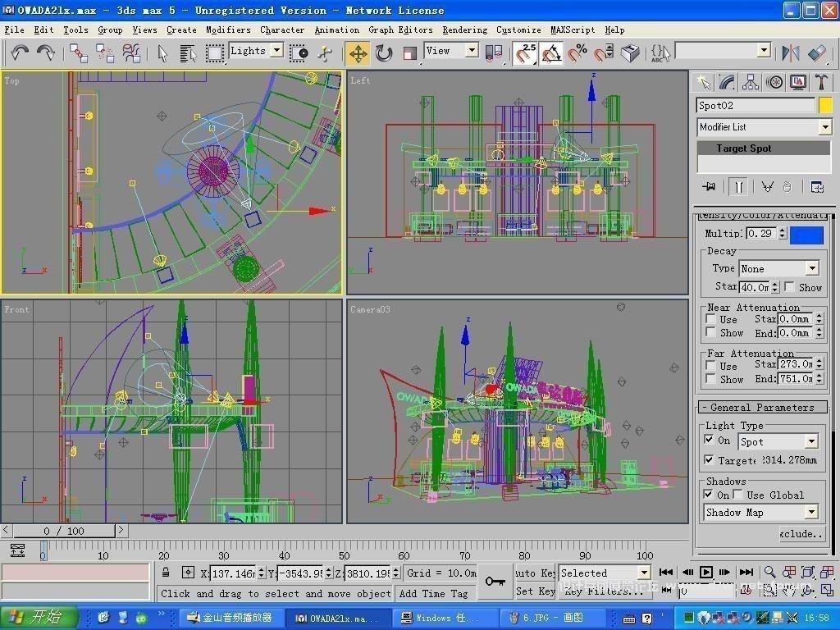
Task: Open the Motion command panel tab
Action: click(774, 82)
